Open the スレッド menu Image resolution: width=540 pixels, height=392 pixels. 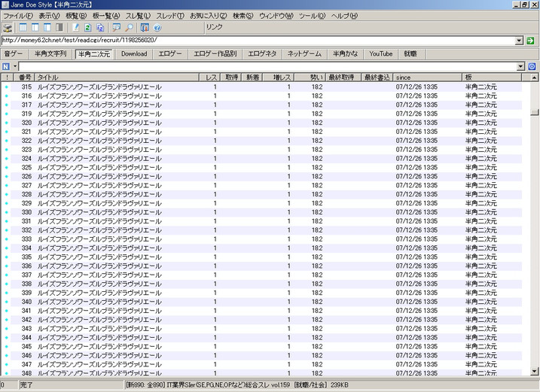click(170, 16)
